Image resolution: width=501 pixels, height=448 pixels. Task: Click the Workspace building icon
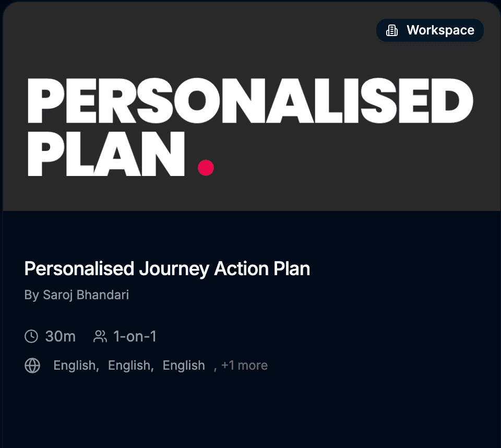392,31
